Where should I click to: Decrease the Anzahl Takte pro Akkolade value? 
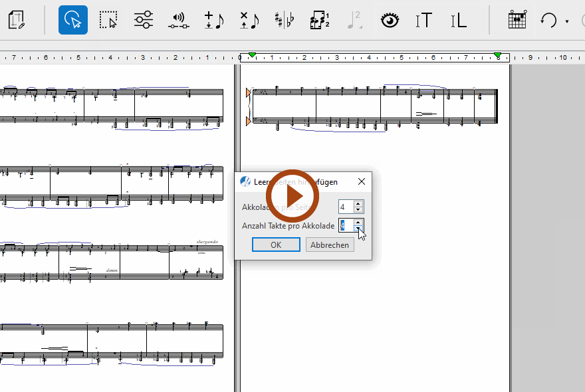point(358,229)
